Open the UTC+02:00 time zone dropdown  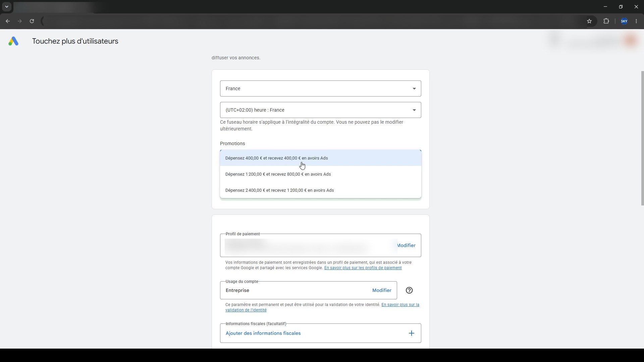(x=320, y=110)
